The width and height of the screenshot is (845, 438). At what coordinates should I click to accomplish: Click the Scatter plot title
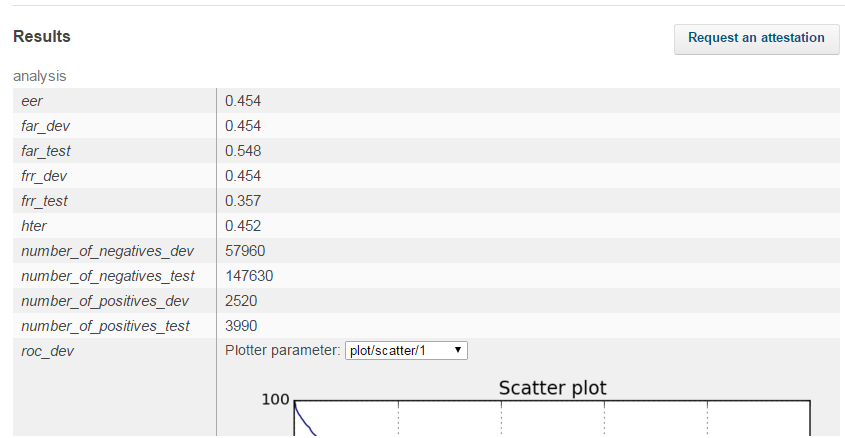point(552,388)
